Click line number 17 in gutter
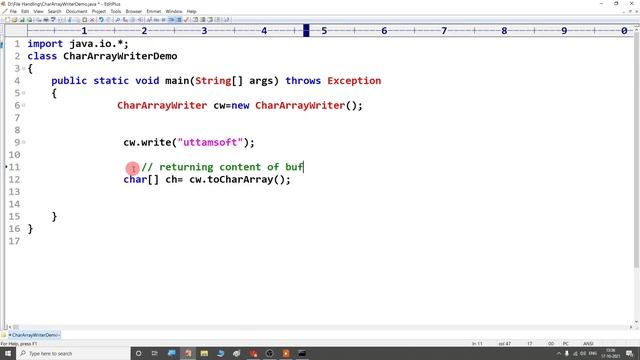Screen dimensions: 640x360 (14, 241)
